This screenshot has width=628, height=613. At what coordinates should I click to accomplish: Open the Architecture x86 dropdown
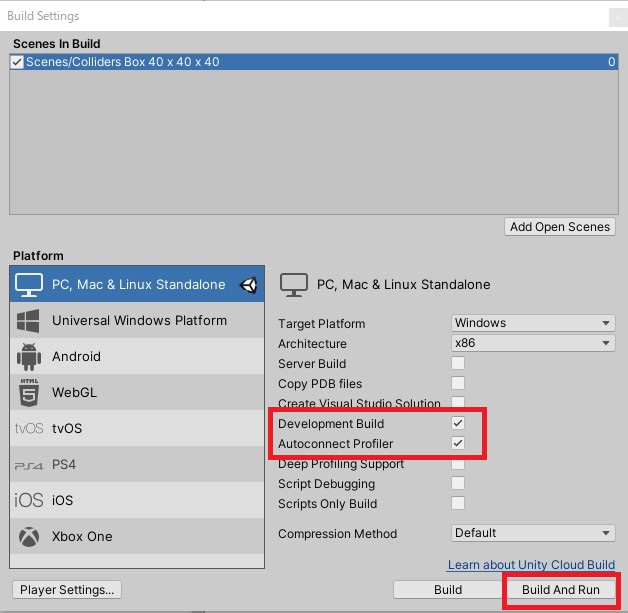[x=533, y=343]
